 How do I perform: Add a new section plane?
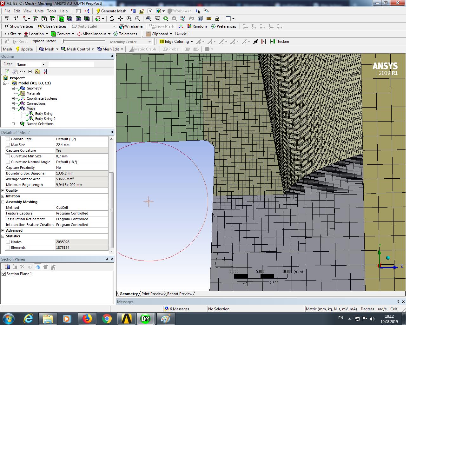7,267
